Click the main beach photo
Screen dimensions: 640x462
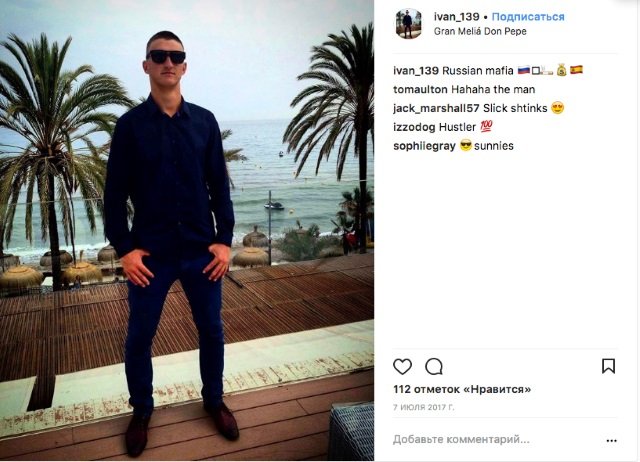pos(187,231)
